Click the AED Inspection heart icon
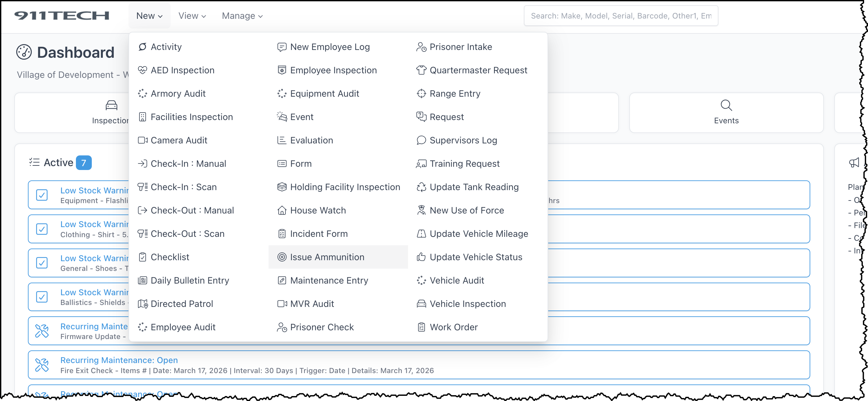The height and width of the screenshot is (401, 868). click(142, 70)
